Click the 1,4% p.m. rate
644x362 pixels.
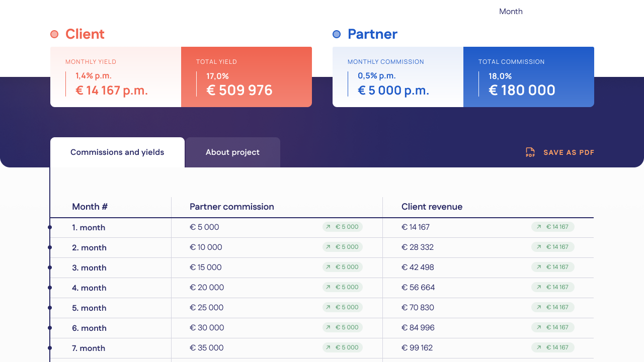(x=94, y=76)
